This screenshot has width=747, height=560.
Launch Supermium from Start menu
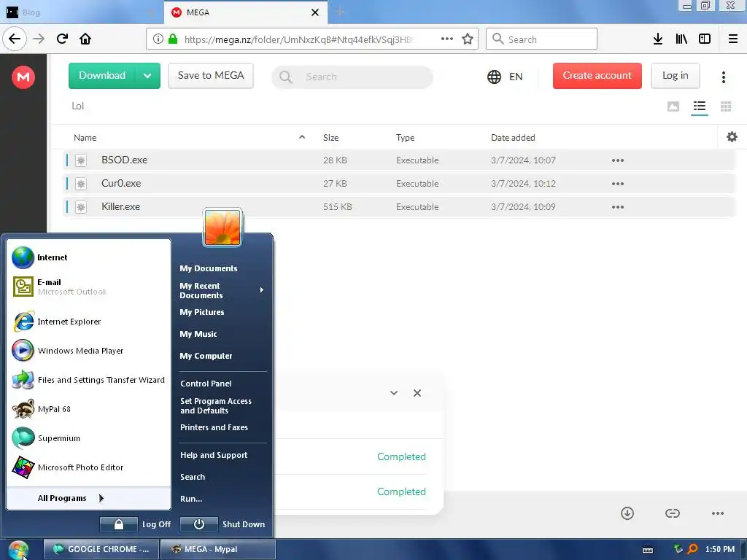88,438
